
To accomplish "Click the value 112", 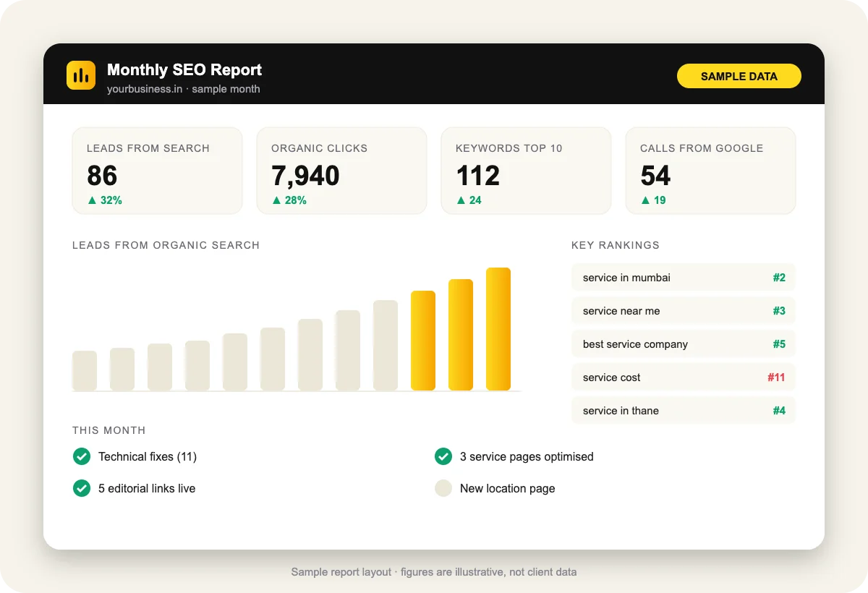I will pos(477,176).
